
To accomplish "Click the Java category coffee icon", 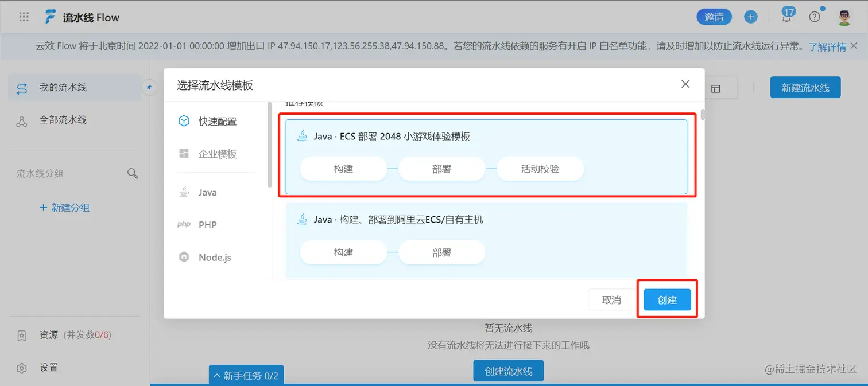I will click(184, 192).
